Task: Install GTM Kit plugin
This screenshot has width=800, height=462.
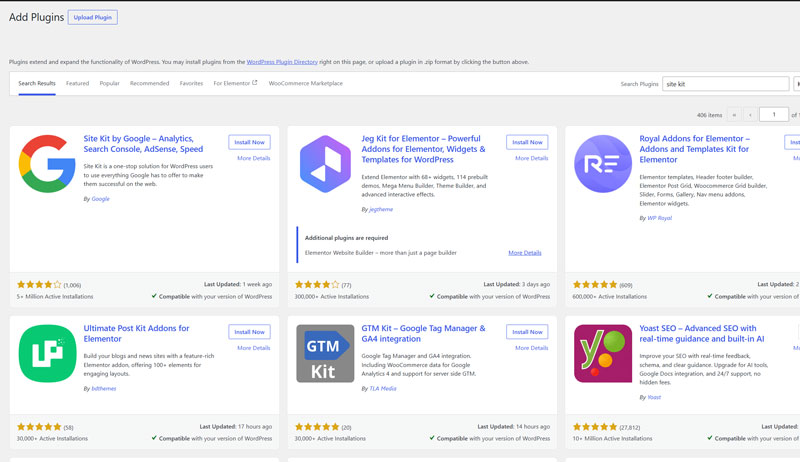Action: point(527,332)
